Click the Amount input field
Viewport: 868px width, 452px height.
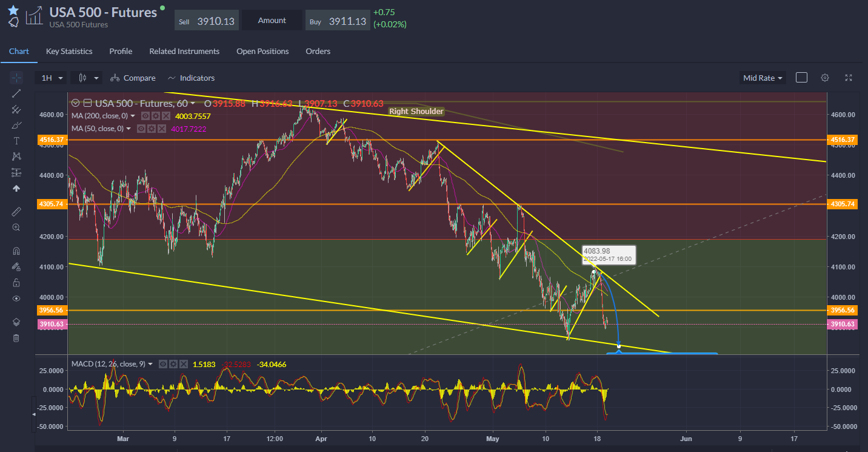(x=272, y=21)
